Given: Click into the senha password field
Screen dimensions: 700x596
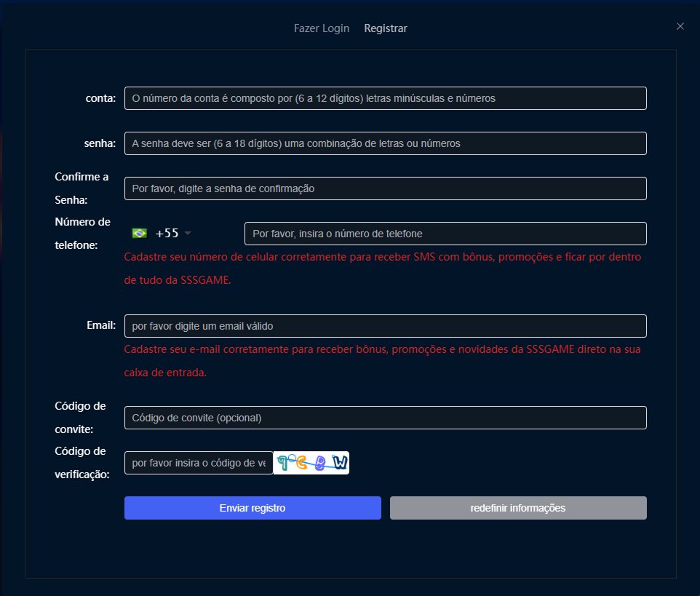Looking at the screenshot, I should [385, 143].
